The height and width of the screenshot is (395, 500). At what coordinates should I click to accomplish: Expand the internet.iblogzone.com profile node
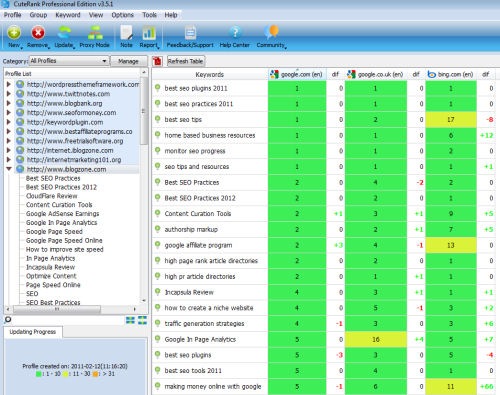9,150
